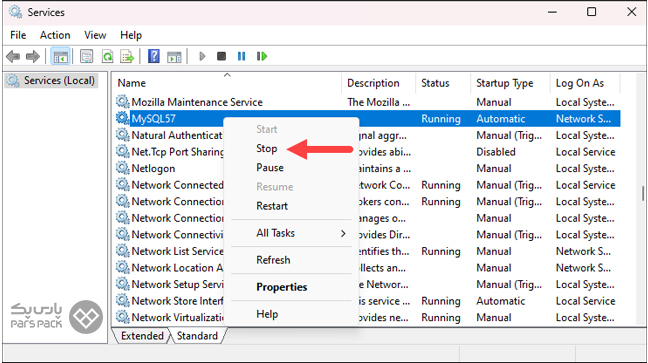This screenshot has height=363, width=648.
Task: Click gear icon beside Natural Authentication row
Action: pos(122,135)
